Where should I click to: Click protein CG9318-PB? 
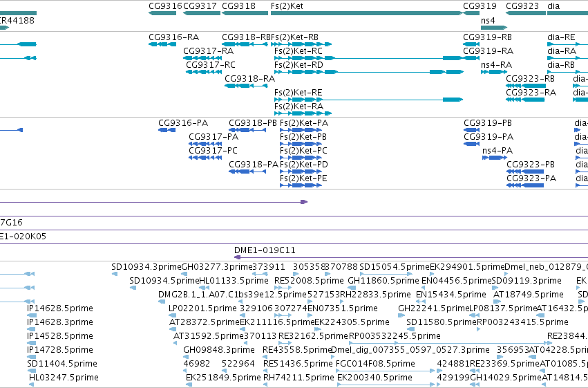click(x=247, y=130)
